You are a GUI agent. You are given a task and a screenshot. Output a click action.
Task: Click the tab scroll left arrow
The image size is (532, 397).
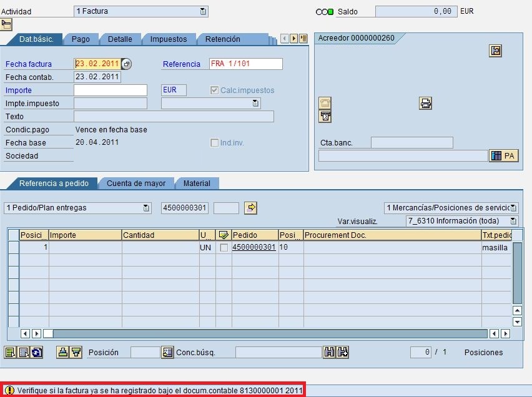point(285,39)
